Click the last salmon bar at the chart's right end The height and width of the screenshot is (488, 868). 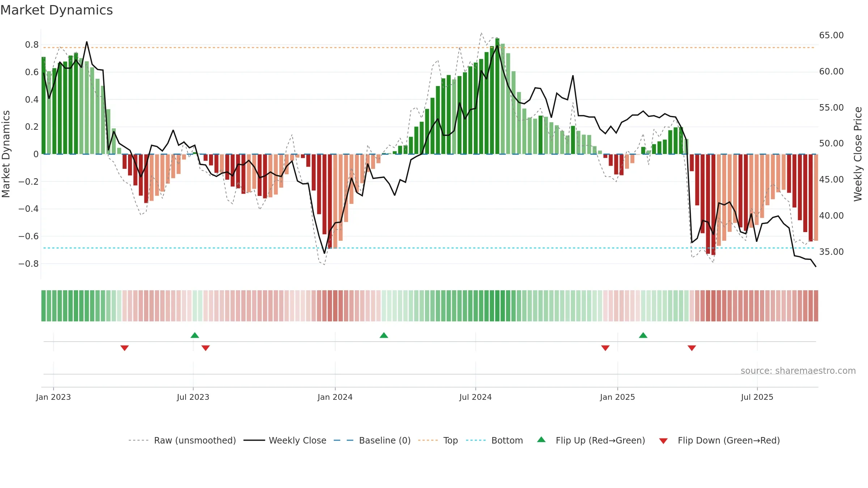point(816,197)
